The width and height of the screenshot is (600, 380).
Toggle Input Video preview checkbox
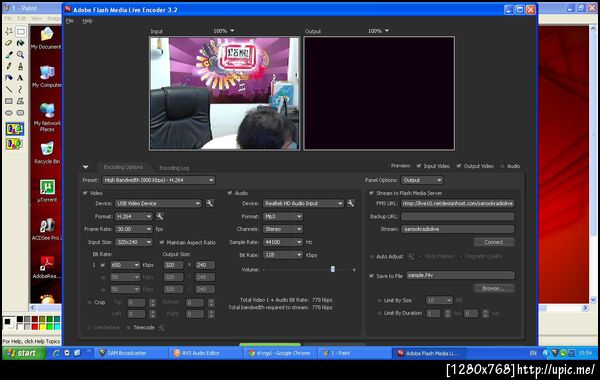coord(419,166)
